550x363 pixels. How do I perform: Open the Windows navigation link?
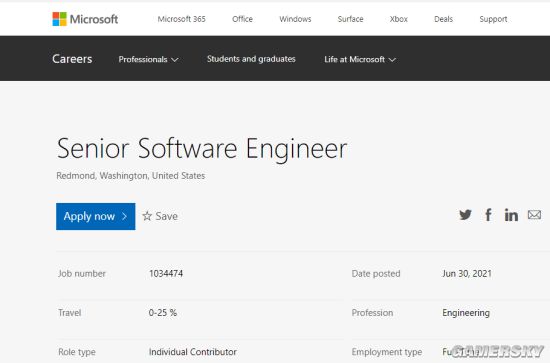tap(295, 19)
